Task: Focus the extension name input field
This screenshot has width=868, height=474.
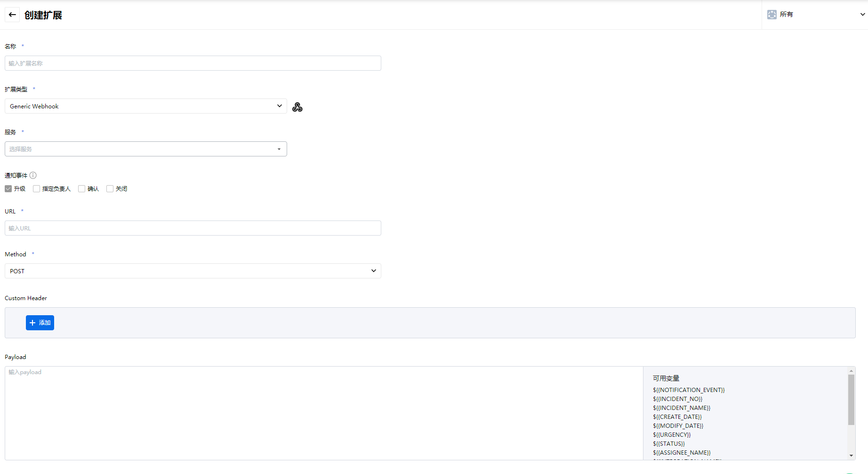Action: click(193, 63)
